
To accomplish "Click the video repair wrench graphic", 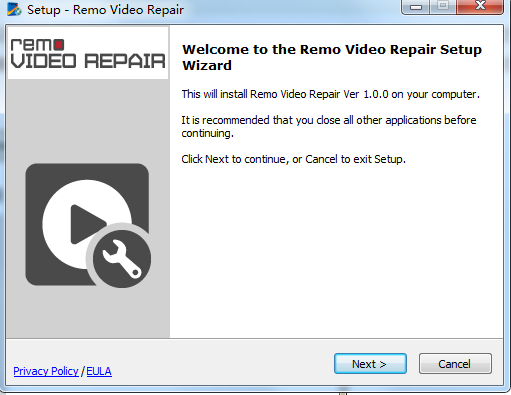I will coord(88,225).
